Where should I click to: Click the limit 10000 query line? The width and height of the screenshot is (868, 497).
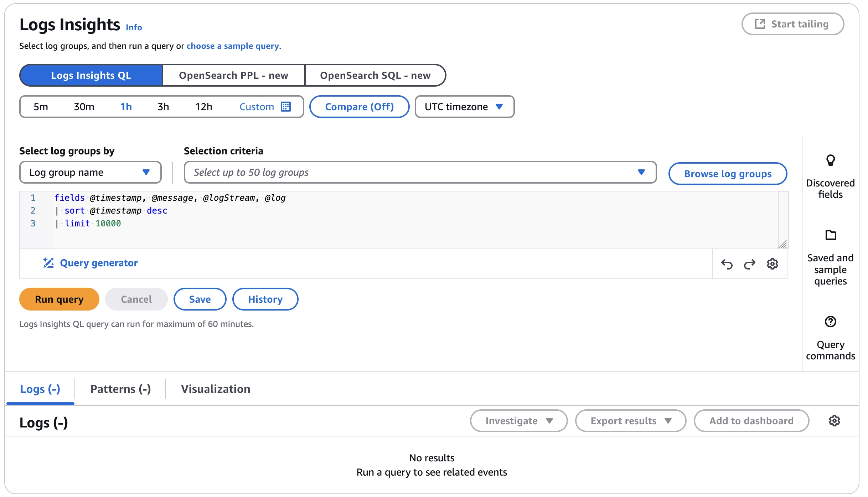(x=88, y=223)
